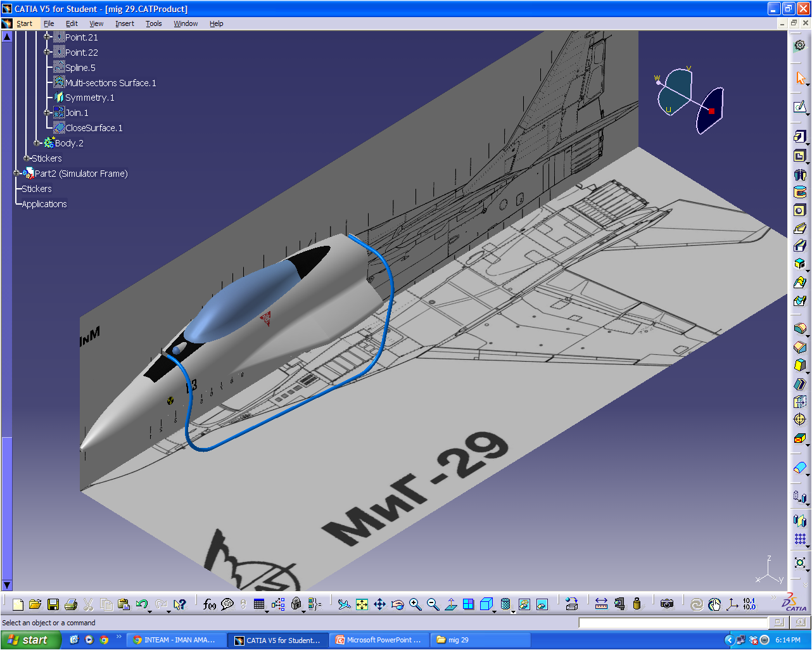This screenshot has width=812, height=650.
Task: Open a file with the Open folder icon
Action: pyautogui.click(x=35, y=604)
